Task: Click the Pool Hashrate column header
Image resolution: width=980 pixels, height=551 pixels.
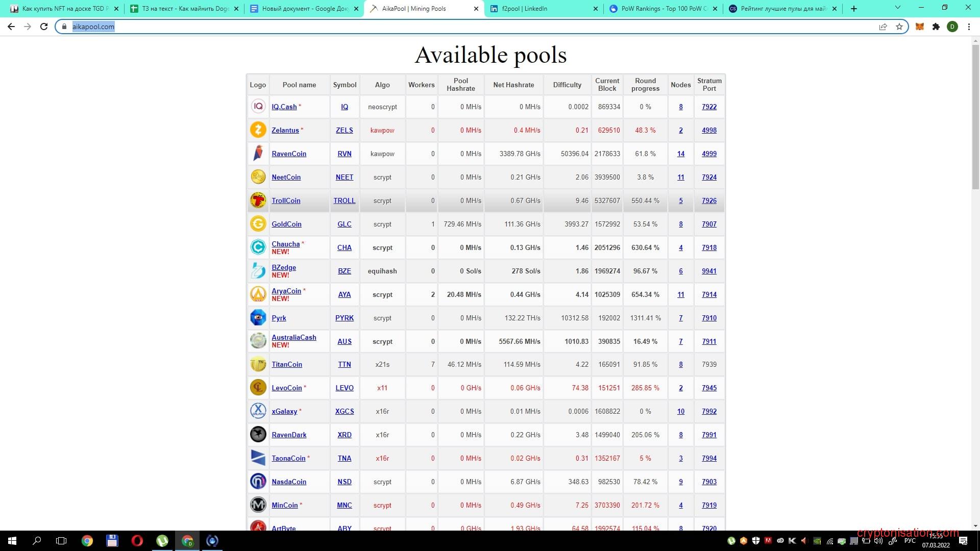Action: [x=461, y=85]
